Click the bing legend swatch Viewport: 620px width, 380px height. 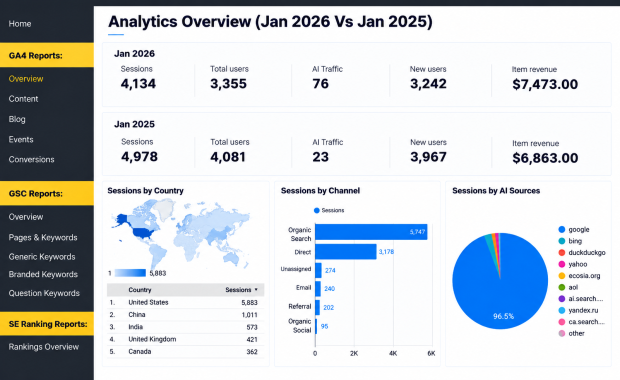point(561,241)
